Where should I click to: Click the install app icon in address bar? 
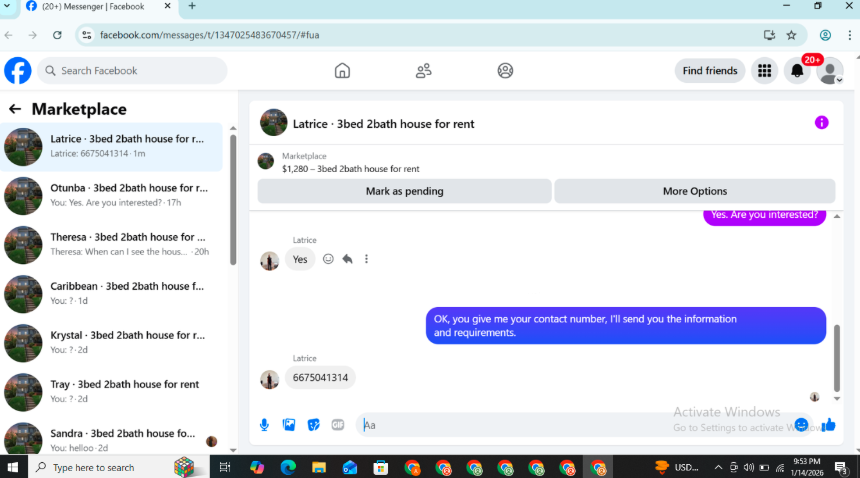click(x=769, y=35)
